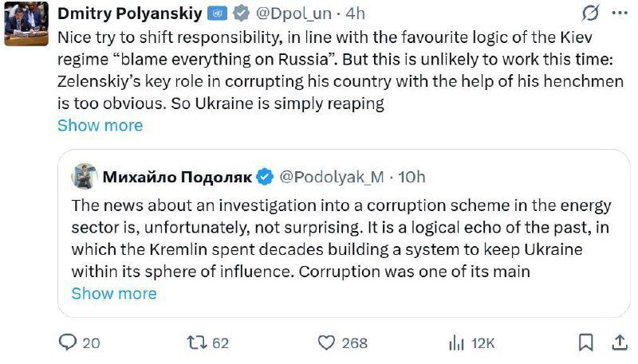Bookmark this post
Screen dimensions: 638x364
586,342
